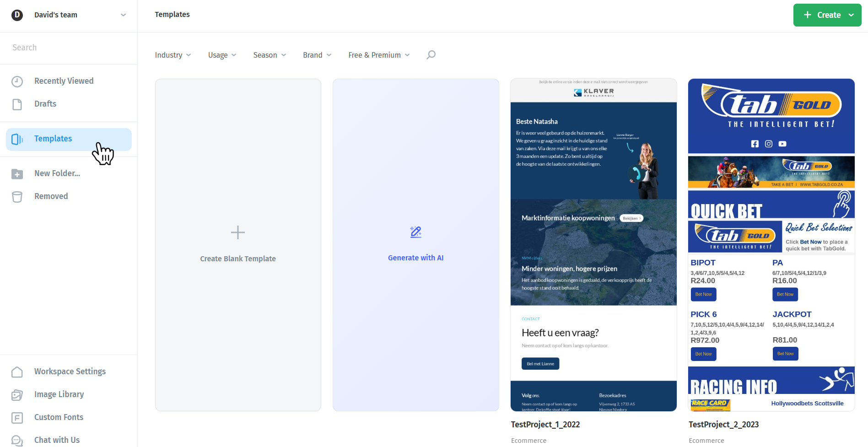This screenshot has width=868, height=447.
Task: Click the Image Library icon
Action: [17, 395]
